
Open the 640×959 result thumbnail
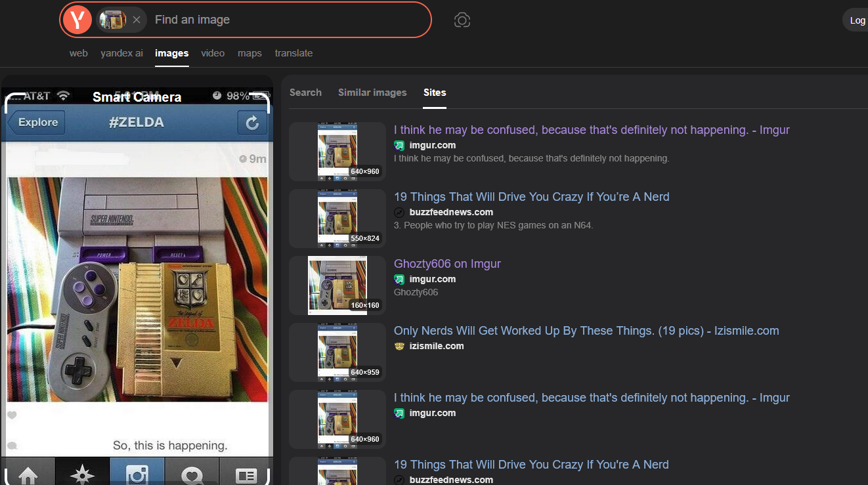[337, 352]
